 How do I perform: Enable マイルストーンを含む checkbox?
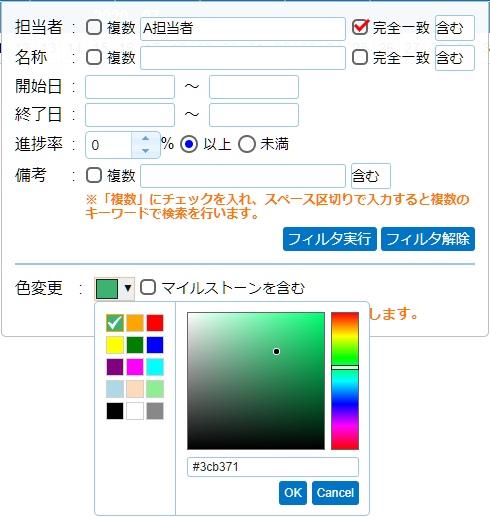148,287
